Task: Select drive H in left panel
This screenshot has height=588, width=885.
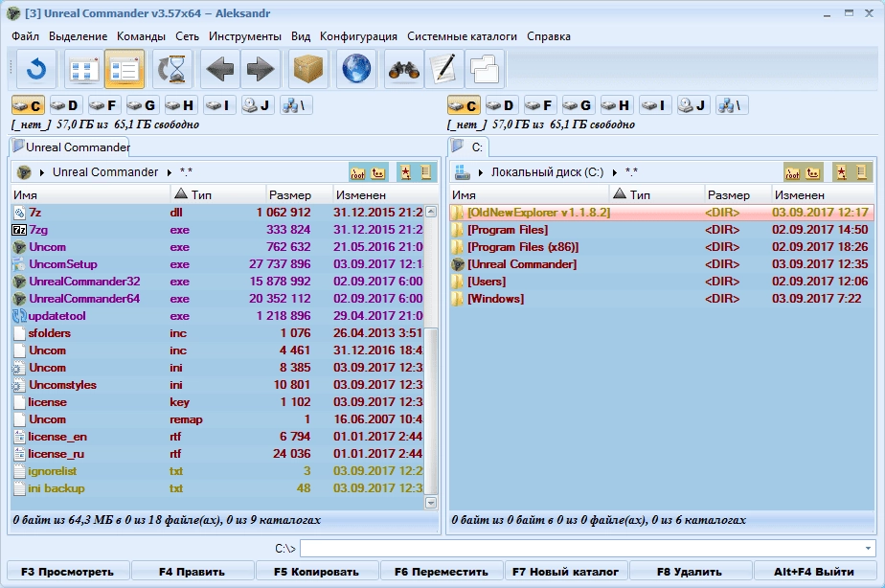Action: pos(180,105)
